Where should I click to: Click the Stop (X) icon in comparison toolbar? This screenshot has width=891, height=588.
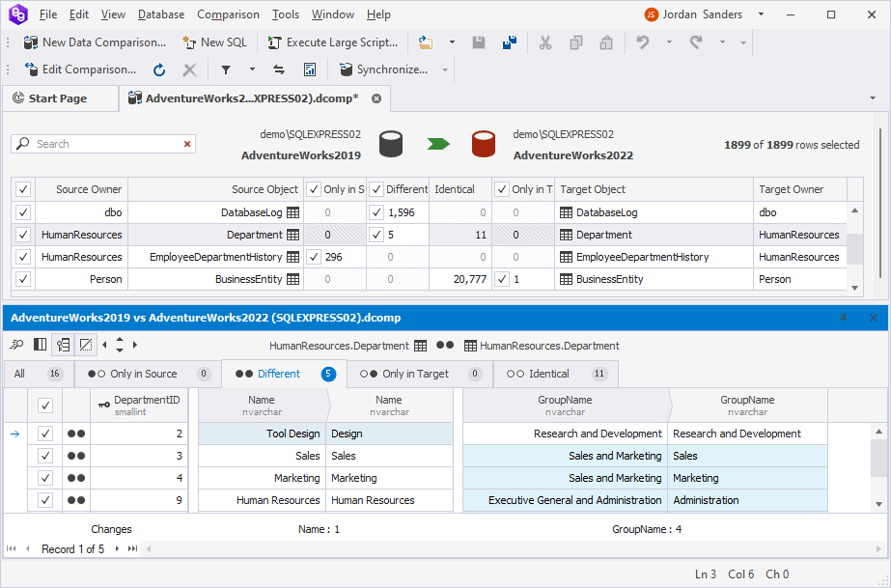[190, 70]
